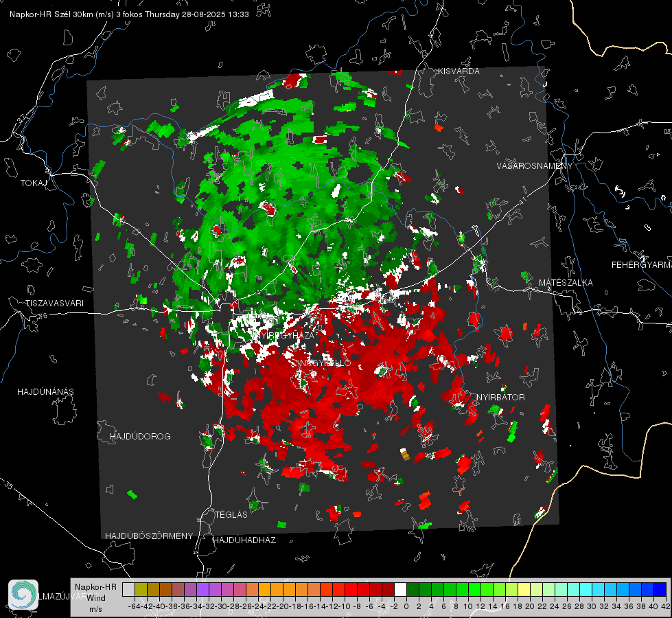Click the KISVARDA town label
The height and width of the screenshot is (618, 672).
point(459,71)
